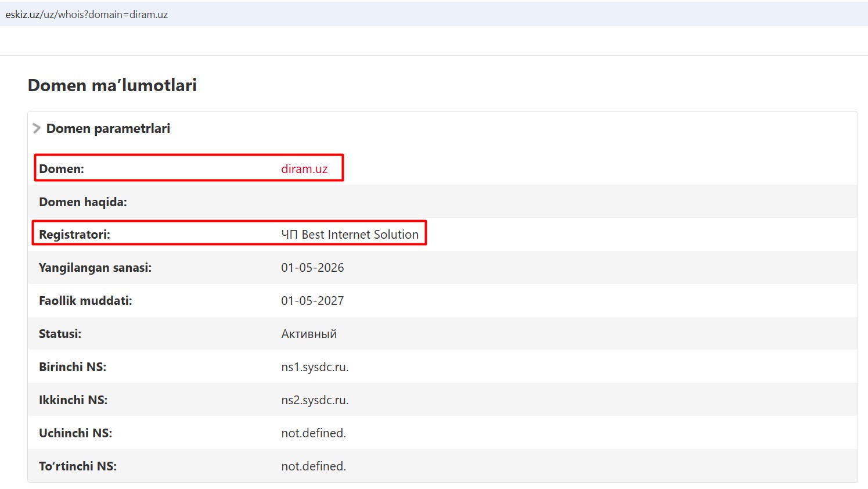Click the Domen haqida: row
Screen dimensions: 868x489
tap(442, 202)
